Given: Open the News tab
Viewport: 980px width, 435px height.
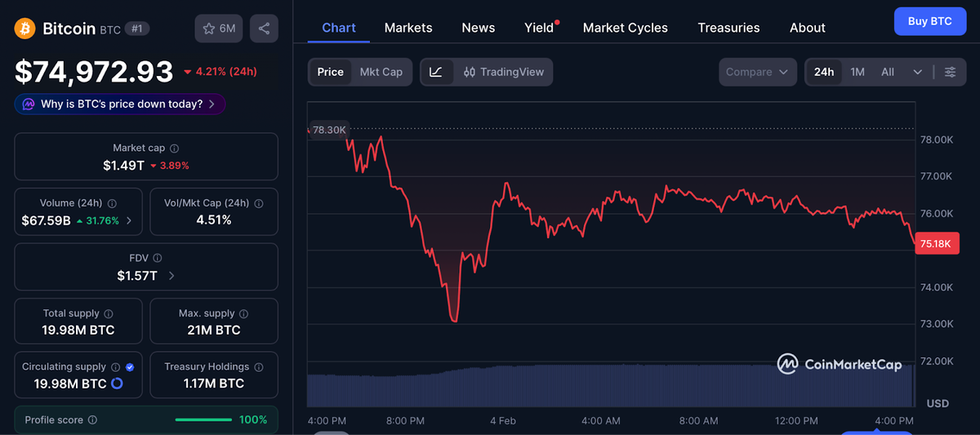Looking at the screenshot, I should [479, 28].
